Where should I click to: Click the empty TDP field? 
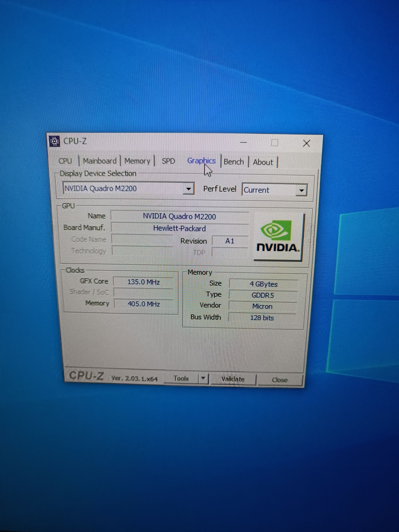230,252
